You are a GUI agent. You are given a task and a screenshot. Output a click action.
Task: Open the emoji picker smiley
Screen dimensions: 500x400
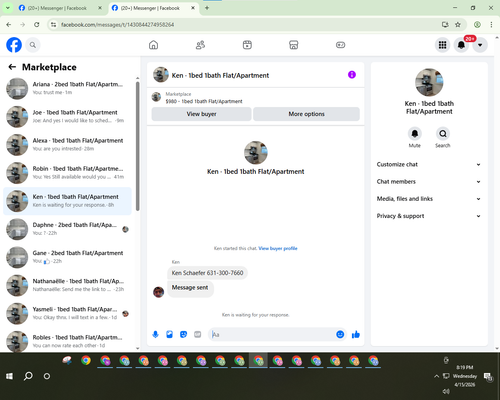click(340, 334)
